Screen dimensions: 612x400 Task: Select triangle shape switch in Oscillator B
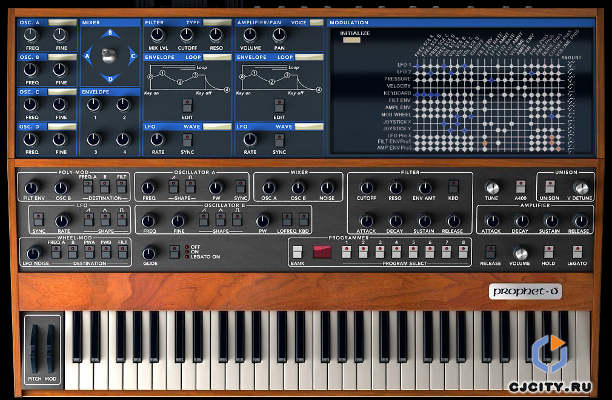220,220
